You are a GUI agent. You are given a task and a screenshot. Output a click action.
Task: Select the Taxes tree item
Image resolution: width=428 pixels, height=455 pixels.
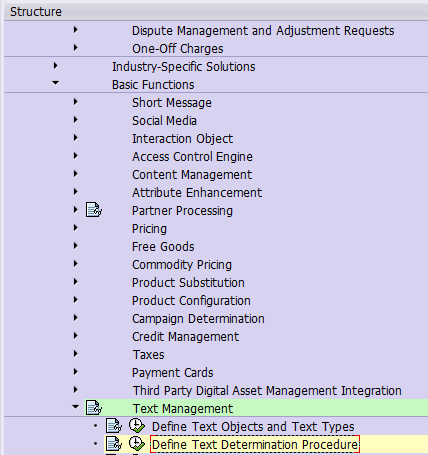(x=148, y=354)
